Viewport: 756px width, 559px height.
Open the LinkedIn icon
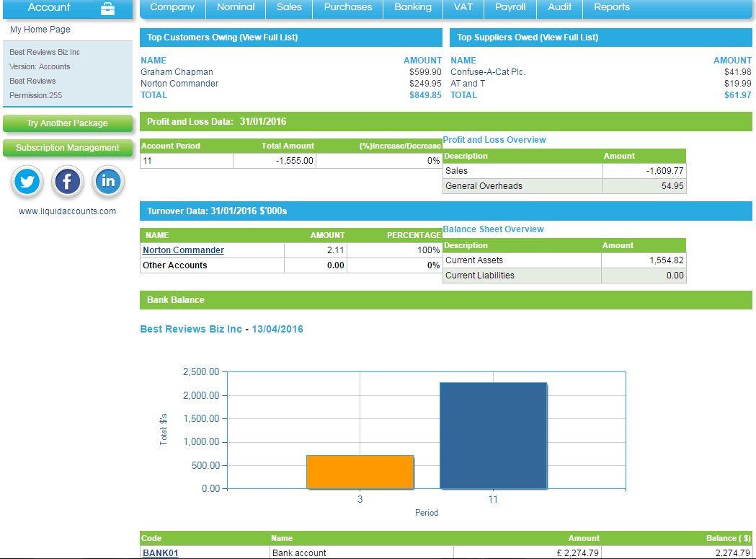click(x=108, y=181)
